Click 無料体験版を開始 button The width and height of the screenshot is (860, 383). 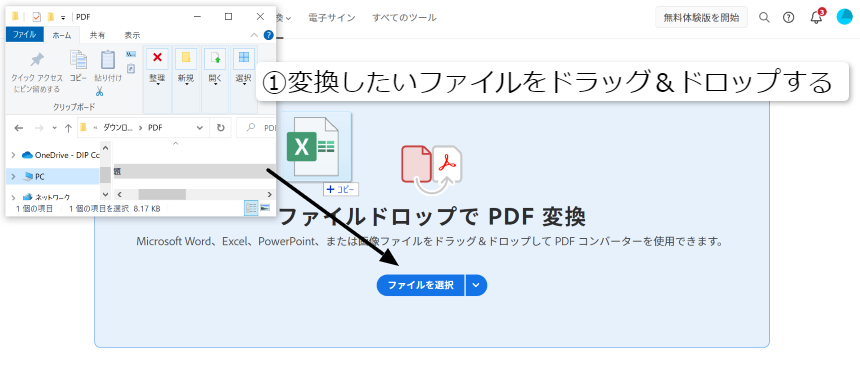pyautogui.click(x=701, y=18)
